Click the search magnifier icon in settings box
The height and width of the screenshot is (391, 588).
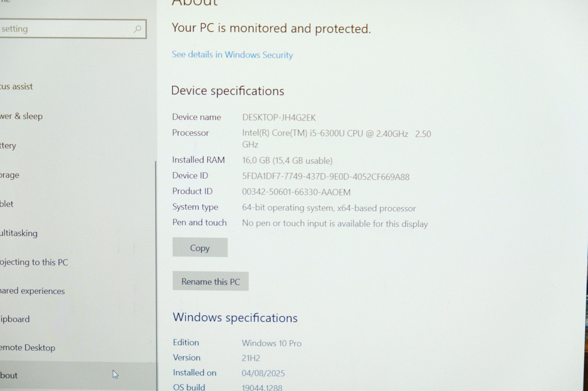[137, 29]
